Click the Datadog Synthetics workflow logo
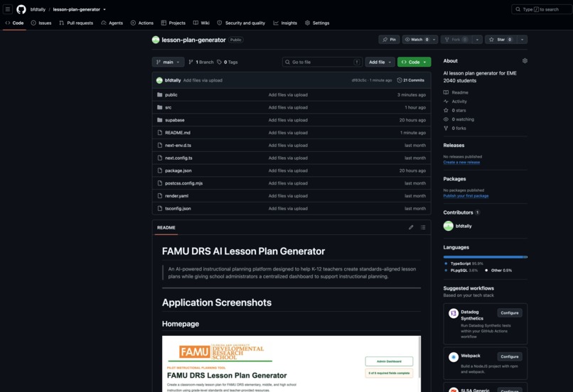Image resolution: width=573 pixels, height=392 pixels. tap(454, 313)
